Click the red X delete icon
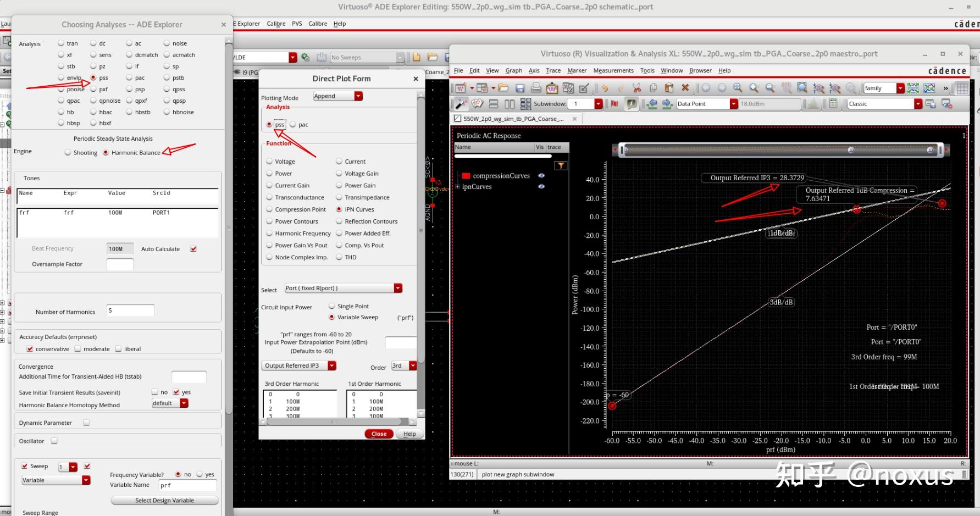 pyautogui.click(x=685, y=88)
